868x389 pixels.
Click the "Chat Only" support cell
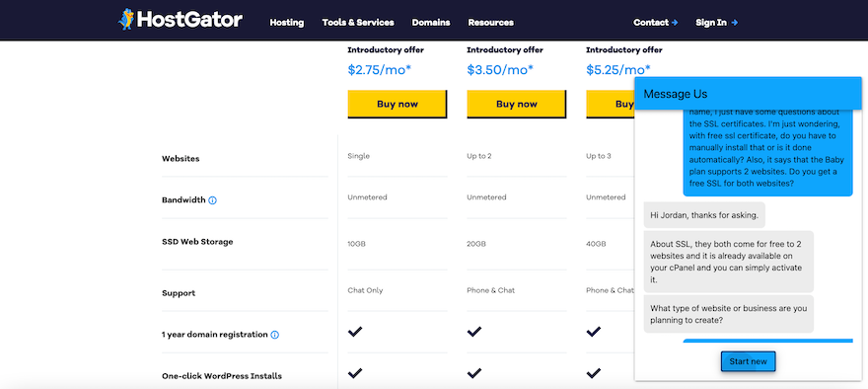pos(365,290)
